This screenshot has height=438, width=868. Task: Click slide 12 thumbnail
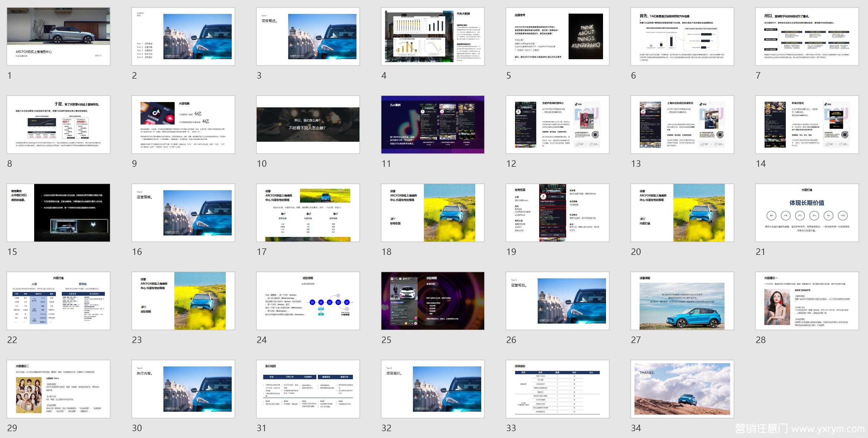tap(557, 125)
